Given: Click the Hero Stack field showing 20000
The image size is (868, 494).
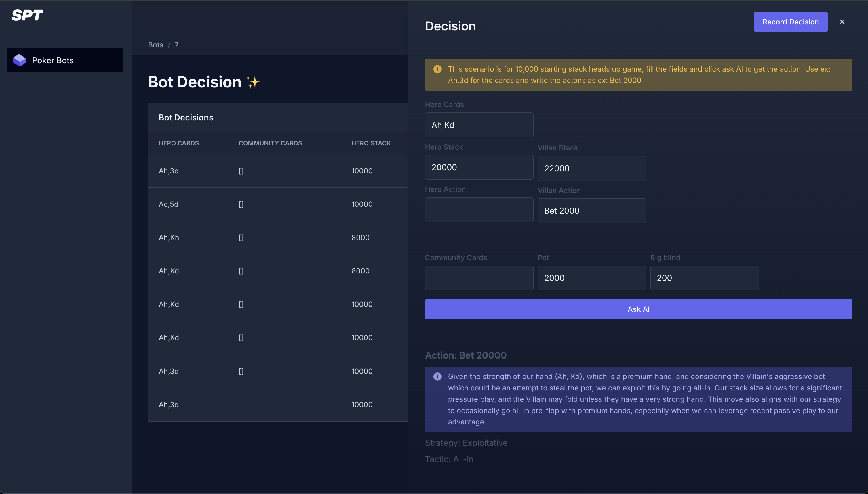Looking at the screenshot, I should 479,167.
